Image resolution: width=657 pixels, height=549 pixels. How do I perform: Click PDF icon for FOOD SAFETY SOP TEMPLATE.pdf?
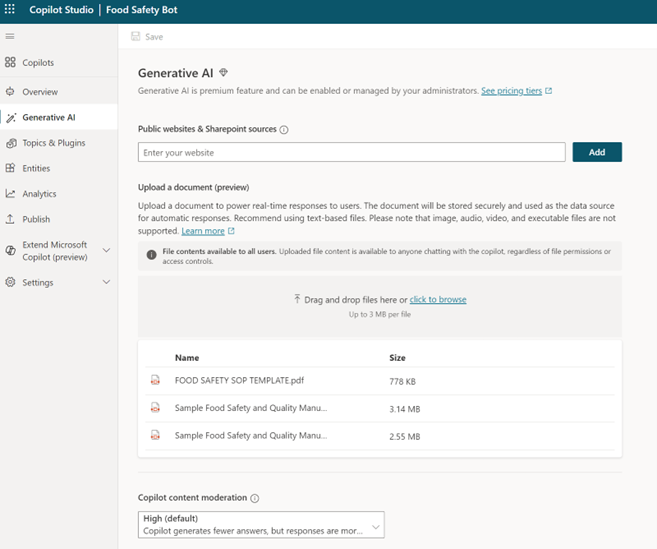point(155,380)
